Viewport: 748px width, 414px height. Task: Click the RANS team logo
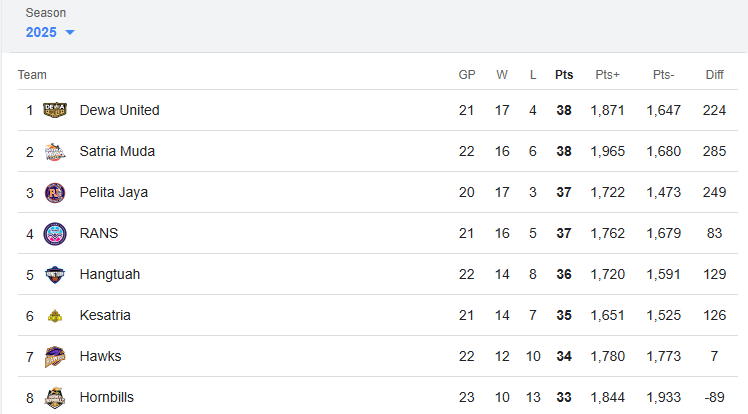tap(55, 234)
